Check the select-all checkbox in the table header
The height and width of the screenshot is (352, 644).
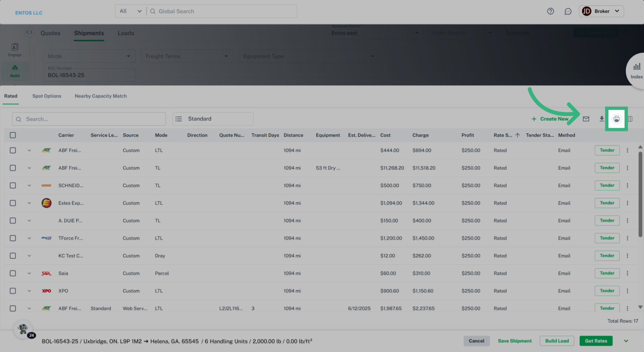tap(13, 135)
